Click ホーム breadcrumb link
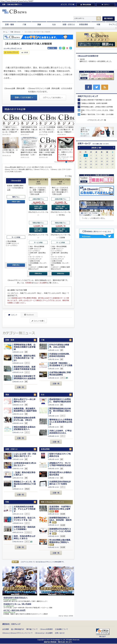The height and width of the screenshot is (644, 117). [x=5, y=32]
